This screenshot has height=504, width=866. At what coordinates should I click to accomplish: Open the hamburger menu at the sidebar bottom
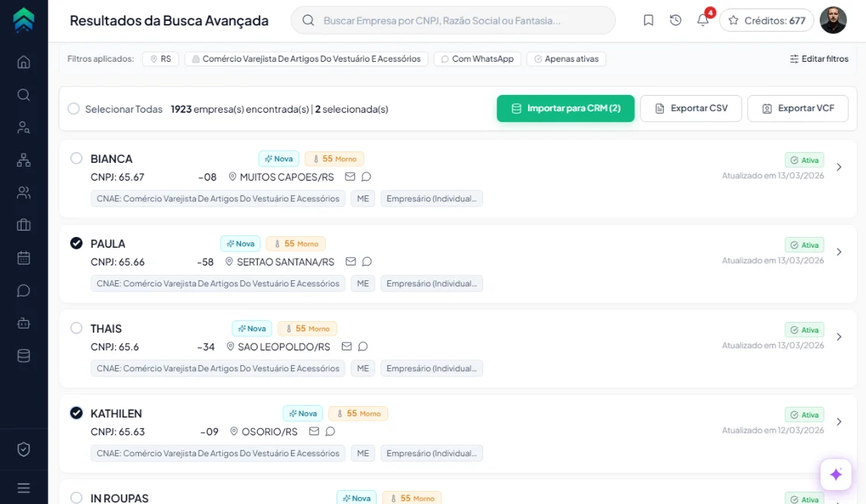pos(23,486)
